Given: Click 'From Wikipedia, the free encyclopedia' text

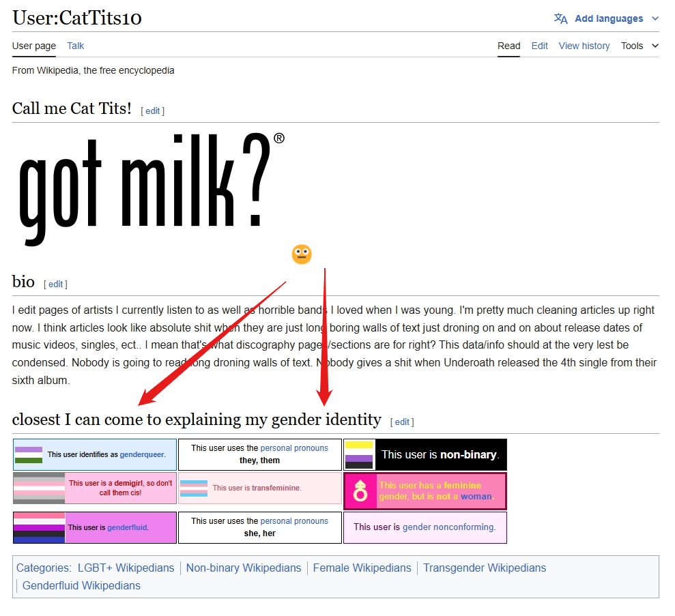Looking at the screenshot, I should [x=93, y=70].
